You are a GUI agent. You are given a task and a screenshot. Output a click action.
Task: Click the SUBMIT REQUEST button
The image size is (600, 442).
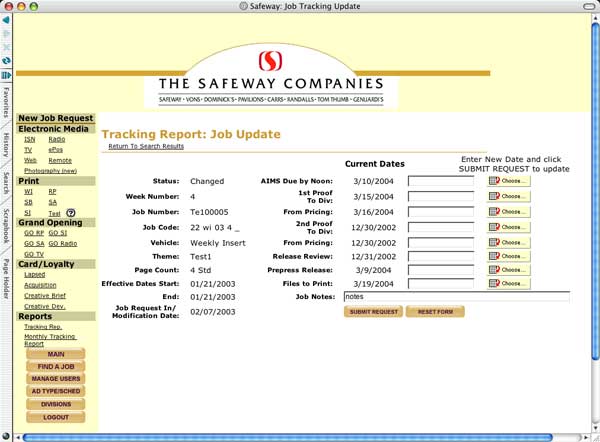[x=373, y=312]
